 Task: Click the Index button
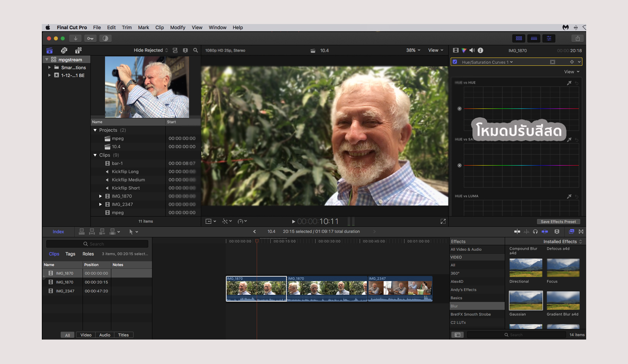coord(58,232)
